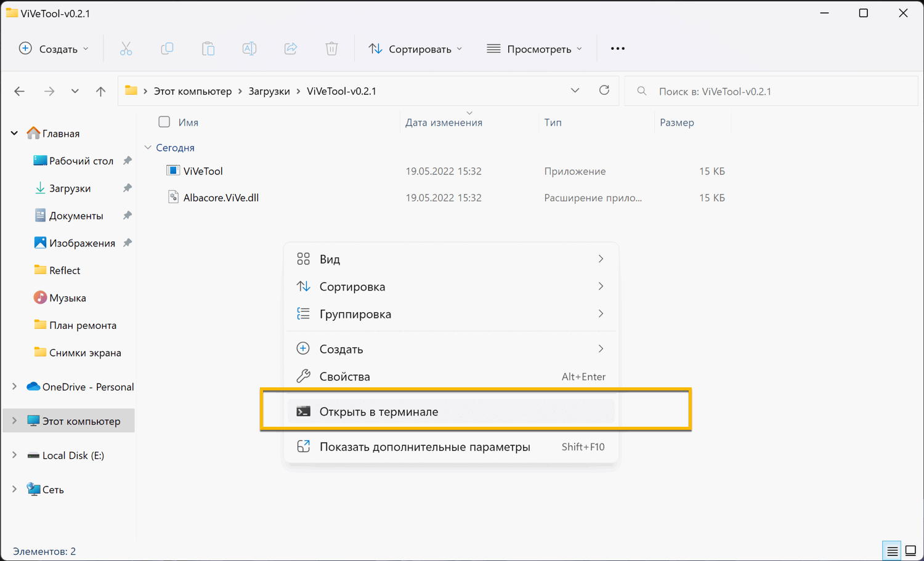Viewport: 924px width, 561px height.
Task: Open the three-dot more options menu
Action: 618,49
